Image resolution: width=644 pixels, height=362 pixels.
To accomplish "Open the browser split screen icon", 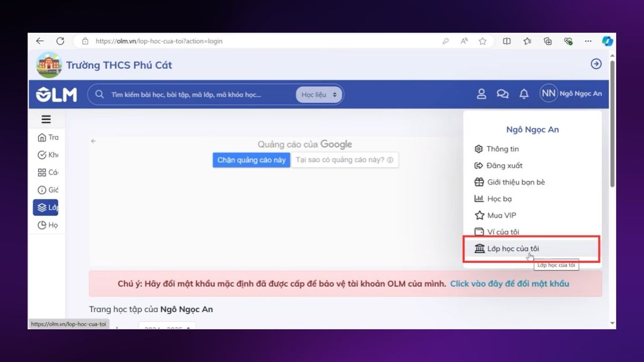I will (x=507, y=41).
